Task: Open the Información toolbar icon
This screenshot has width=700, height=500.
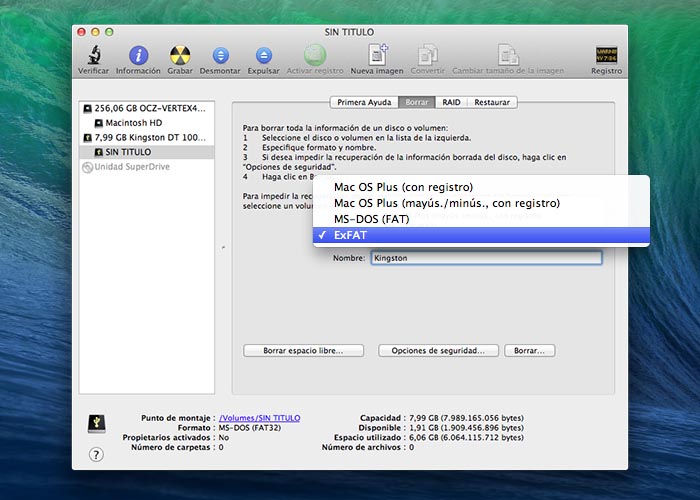Action: (x=138, y=55)
